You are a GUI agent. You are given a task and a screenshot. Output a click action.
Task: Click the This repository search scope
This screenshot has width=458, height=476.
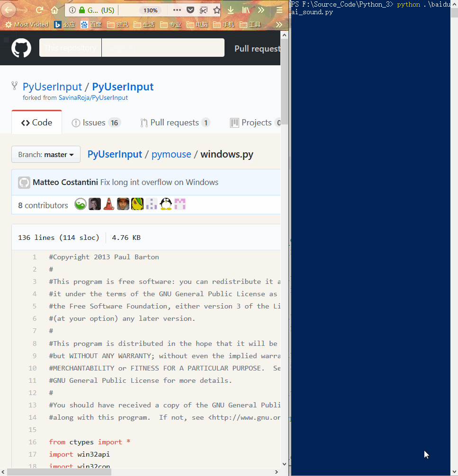[70, 48]
